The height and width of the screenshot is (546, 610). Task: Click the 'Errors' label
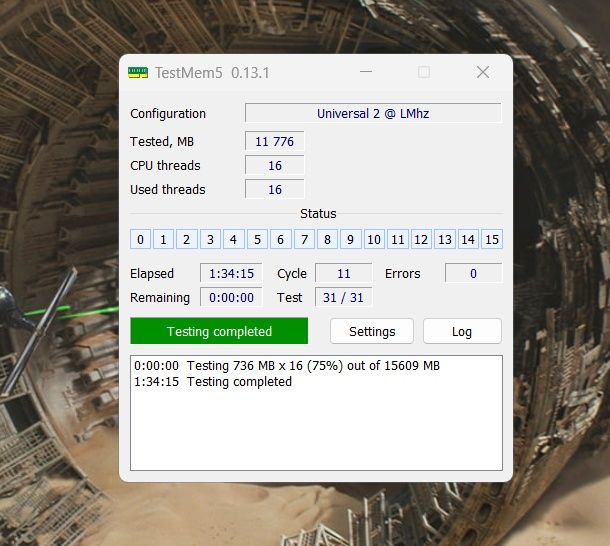(x=403, y=274)
